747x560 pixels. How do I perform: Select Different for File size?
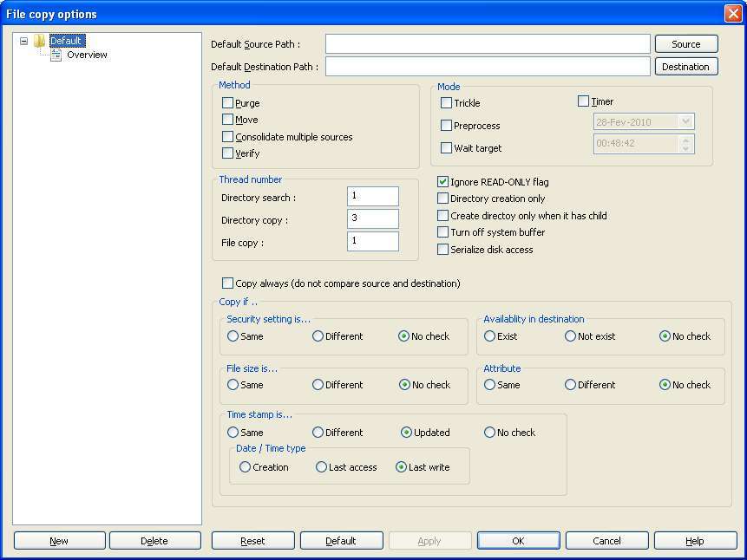pos(318,385)
